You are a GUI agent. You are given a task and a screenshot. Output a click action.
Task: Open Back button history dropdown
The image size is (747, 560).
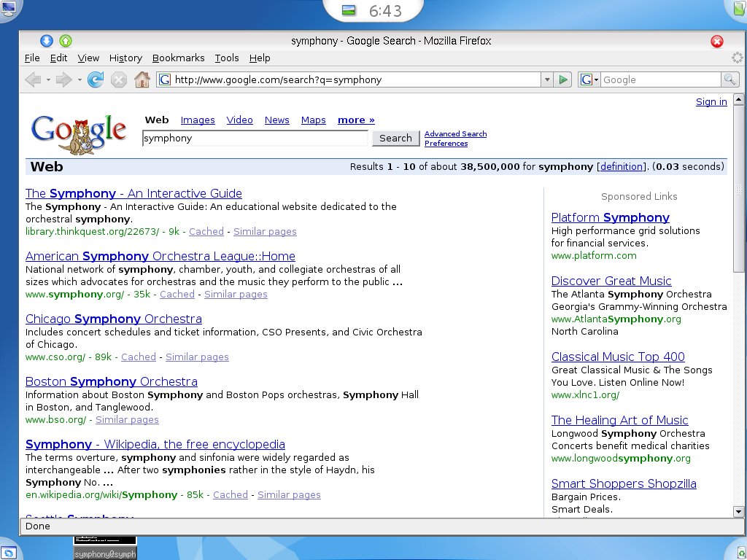48,80
